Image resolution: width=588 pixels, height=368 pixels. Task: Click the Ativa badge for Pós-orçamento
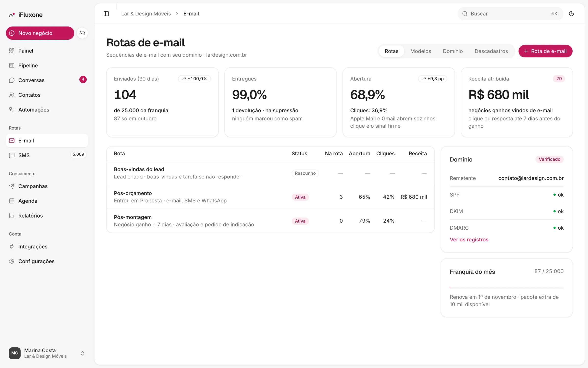click(300, 197)
